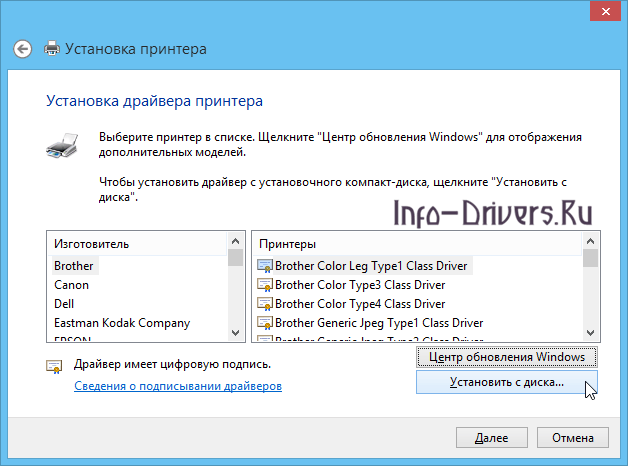Select Canon in the manufacturer list

click(72, 285)
